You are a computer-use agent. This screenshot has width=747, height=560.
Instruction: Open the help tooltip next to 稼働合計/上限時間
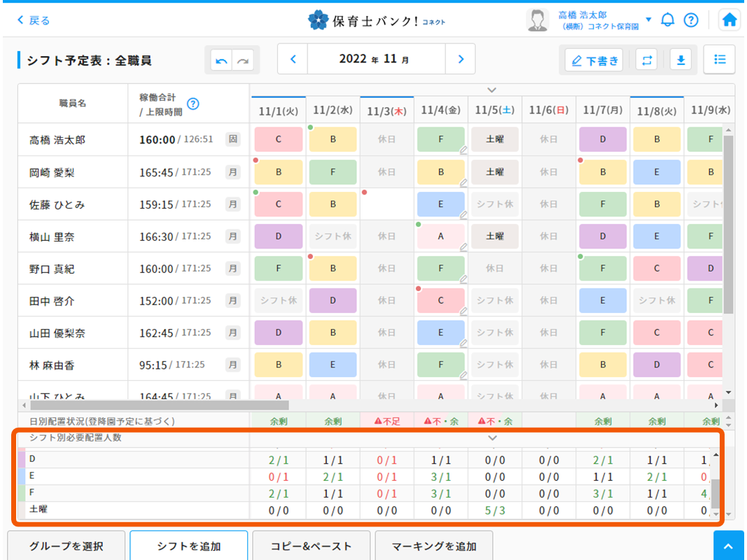tap(194, 104)
